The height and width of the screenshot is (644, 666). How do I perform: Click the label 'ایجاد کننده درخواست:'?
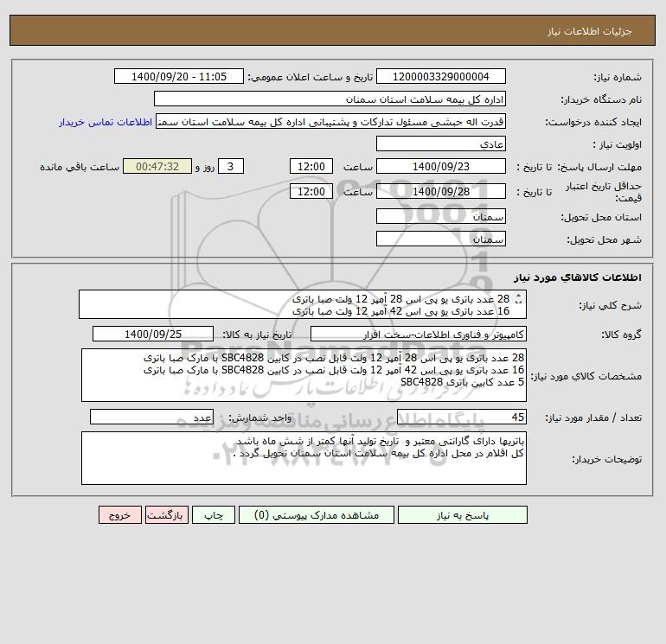(593, 122)
